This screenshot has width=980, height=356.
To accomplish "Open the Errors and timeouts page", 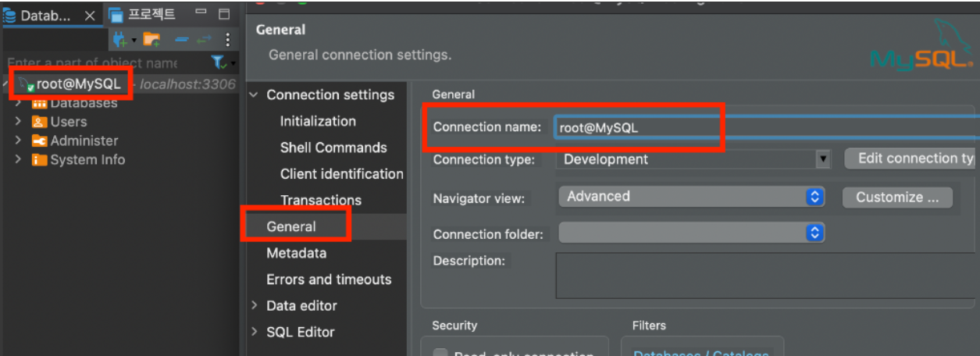I will click(x=329, y=279).
